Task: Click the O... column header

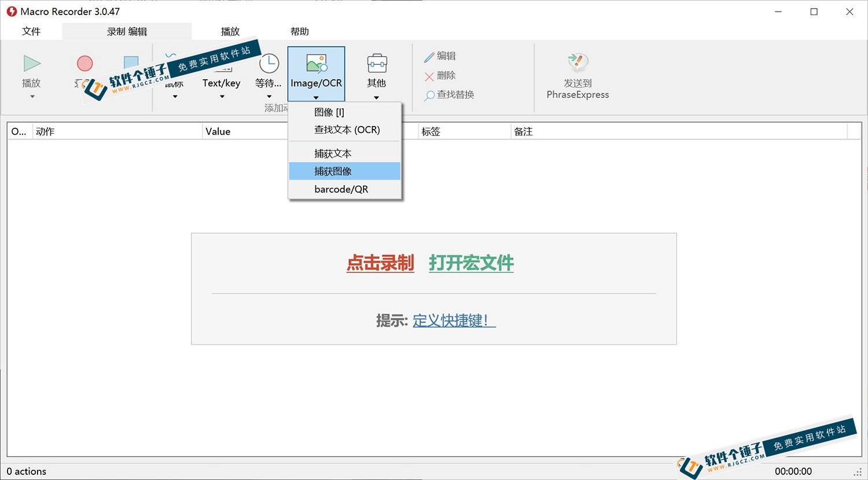Action: (20, 131)
